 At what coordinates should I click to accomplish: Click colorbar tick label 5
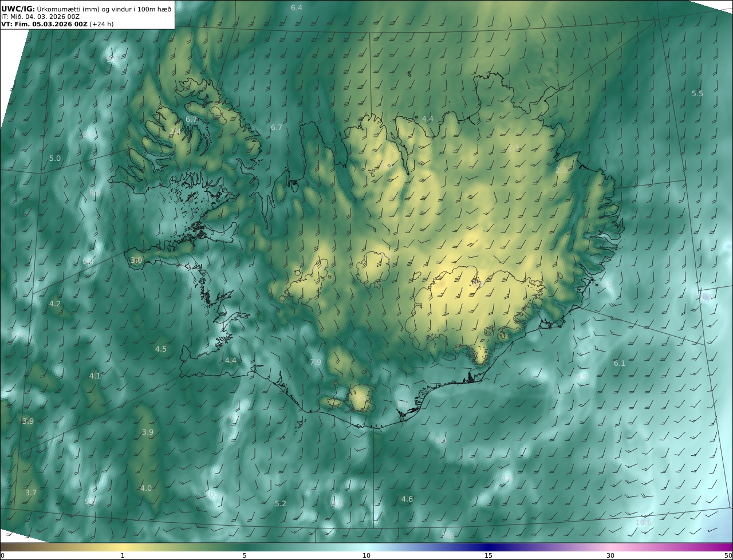[x=245, y=555]
